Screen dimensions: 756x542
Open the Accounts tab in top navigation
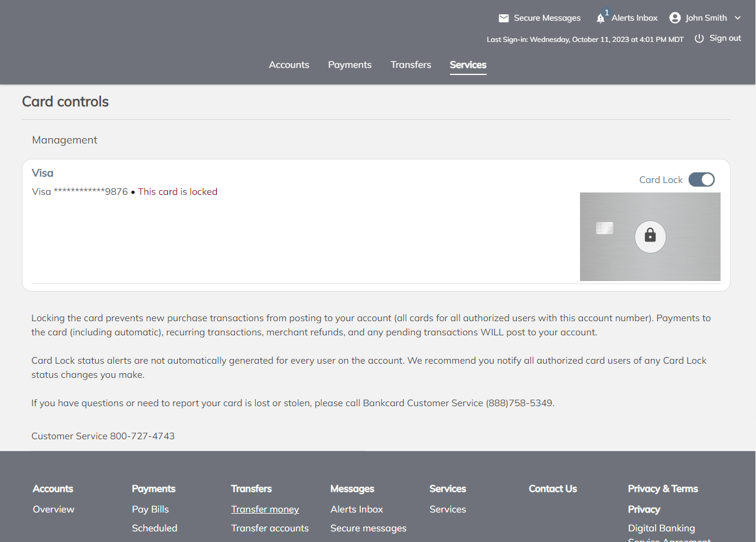289,65
